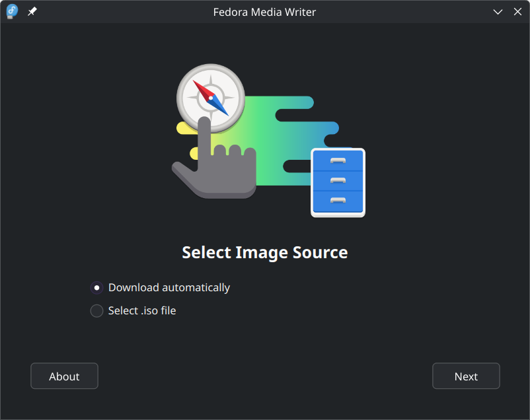Open the About dialog

pyautogui.click(x=64, y=376)
